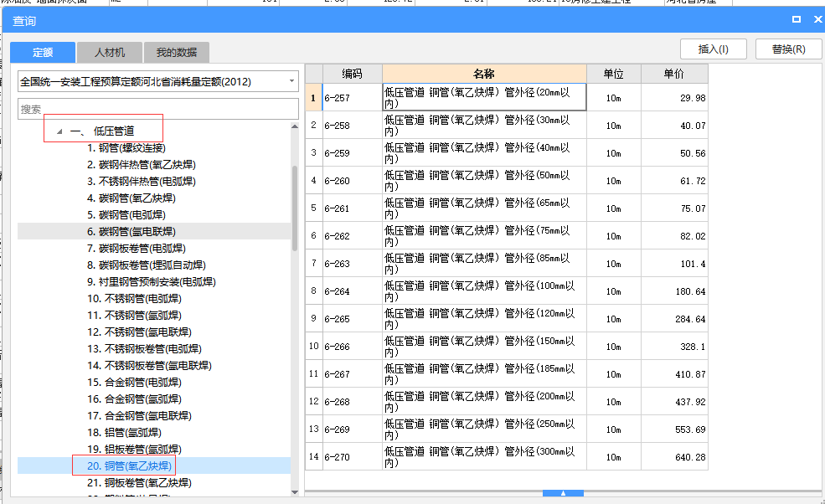
Task: Open the 人材机 tab
Action: 110,53
